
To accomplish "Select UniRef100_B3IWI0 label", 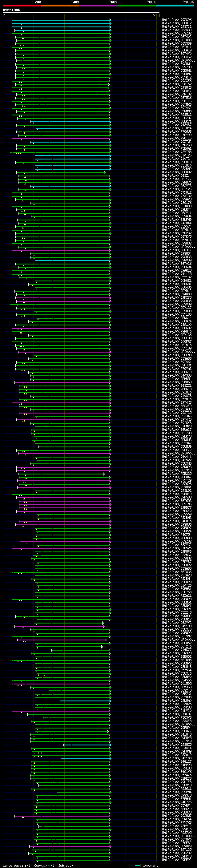I will [x=177, y=165].
